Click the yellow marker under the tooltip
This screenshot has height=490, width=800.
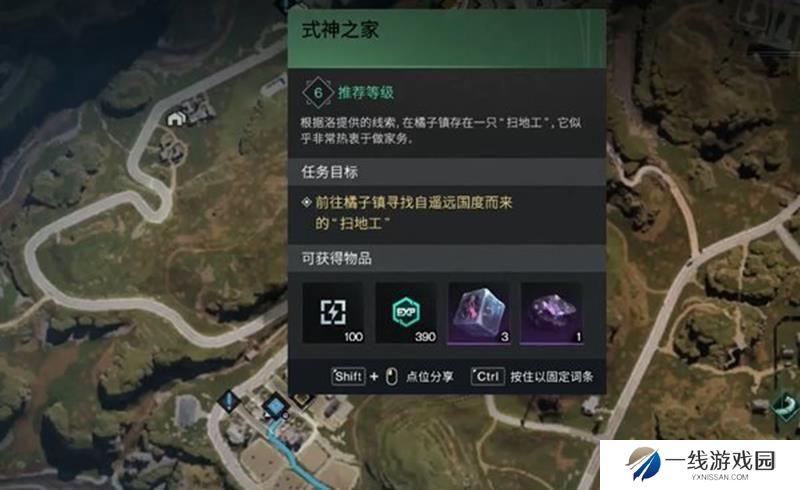[302, 399]
